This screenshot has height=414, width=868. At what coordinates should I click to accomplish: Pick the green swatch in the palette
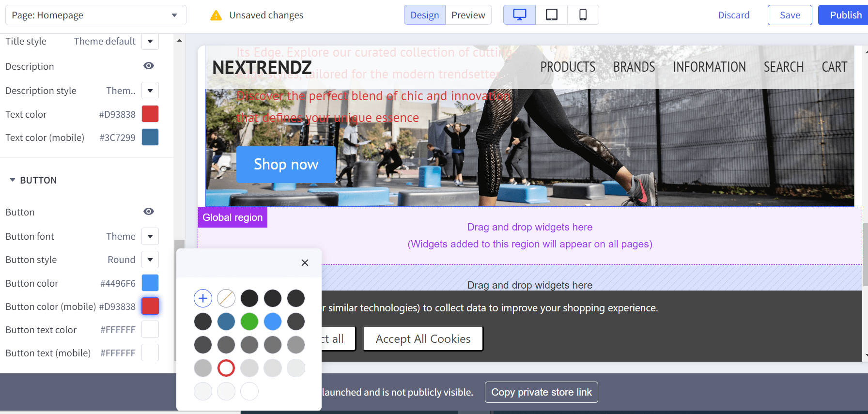(249, 322)
